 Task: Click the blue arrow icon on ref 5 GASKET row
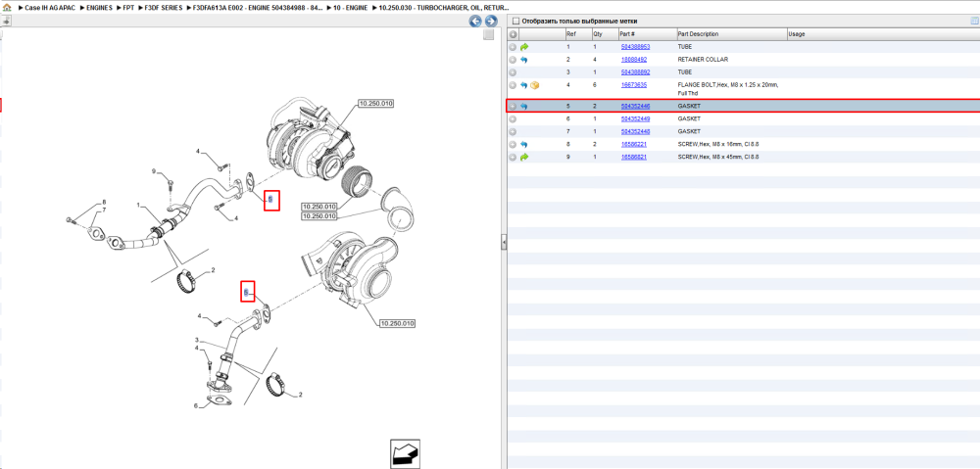click(524, 106)
